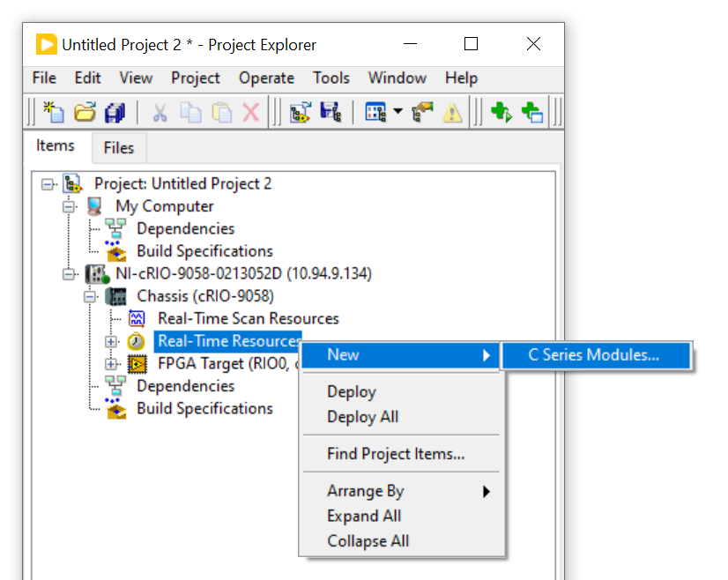728x580 pixels.
Task: Click Dependencies icon under My Computer
Action: click(x=115, y=228)
